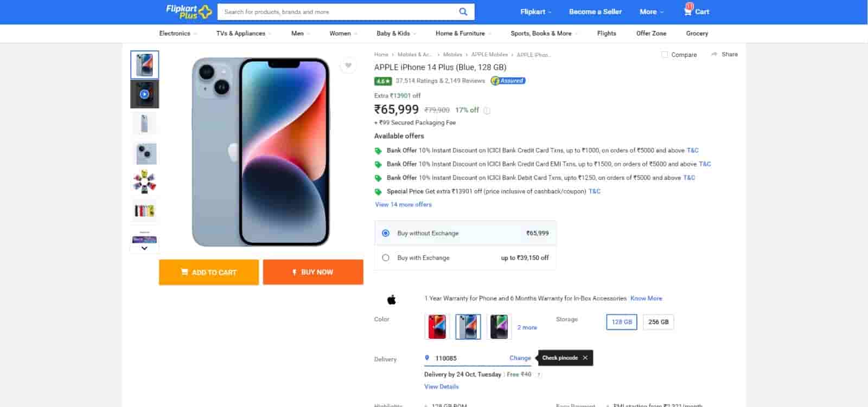This screenshot has width=868, height=407.
Task: Open the More dropdown in header
Action: (651, 12)
